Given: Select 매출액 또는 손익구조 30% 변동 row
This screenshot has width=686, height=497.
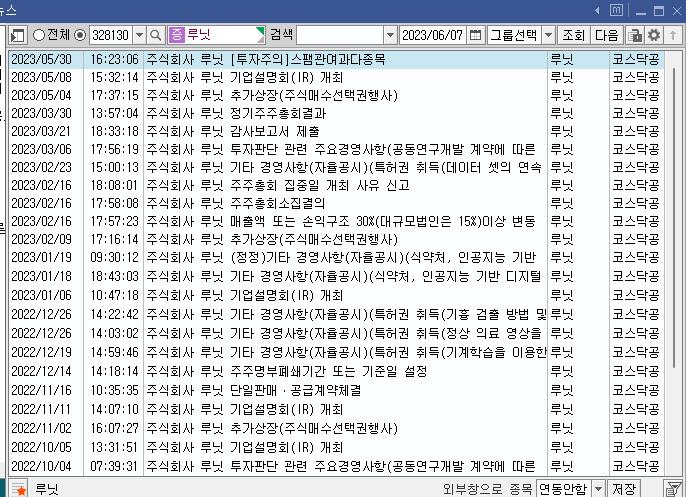Looking at the screenshot, I should (336, 221).
